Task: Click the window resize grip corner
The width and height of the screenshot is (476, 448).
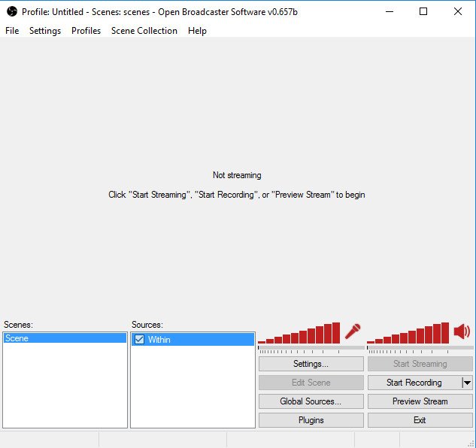Action: coord(471,443)
